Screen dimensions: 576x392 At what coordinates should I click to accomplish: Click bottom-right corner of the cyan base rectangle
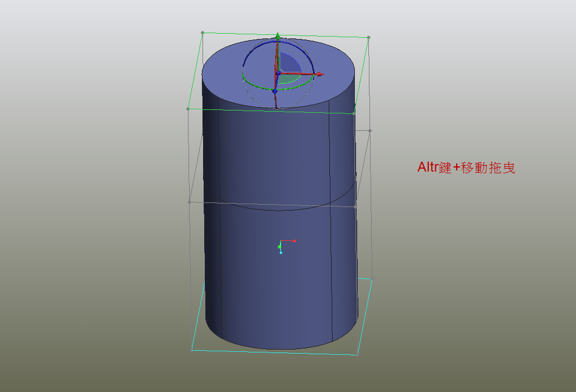[357, 354]
